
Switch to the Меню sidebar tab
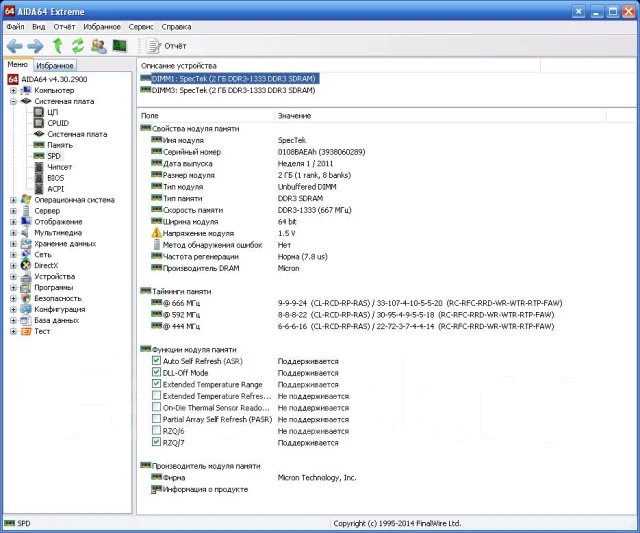coord(18,64)
